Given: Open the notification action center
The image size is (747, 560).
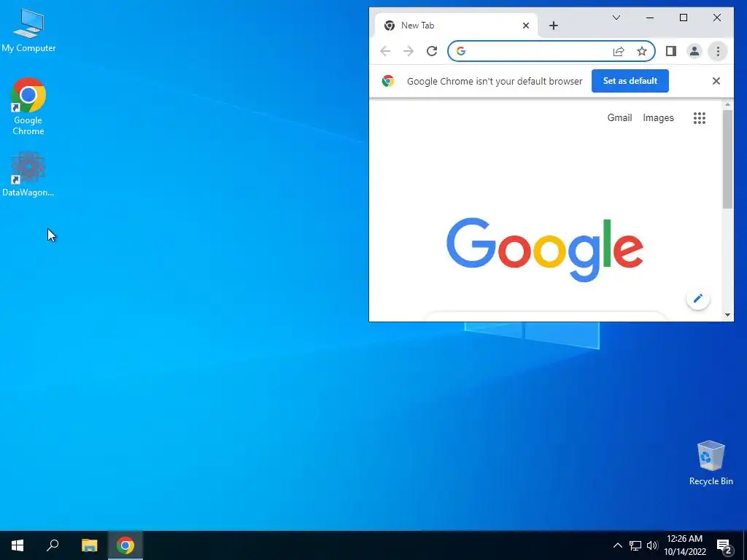Looking at the screenshot, I should 724,545.
